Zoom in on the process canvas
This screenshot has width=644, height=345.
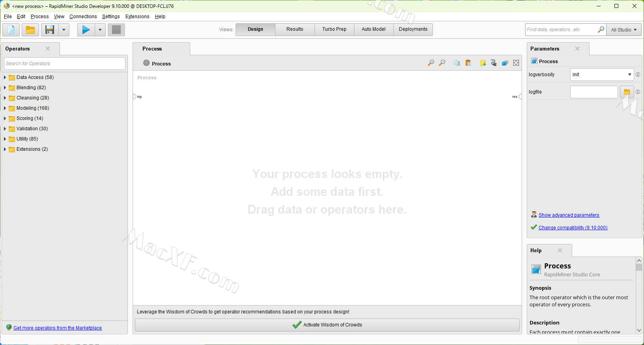point(431,63)
